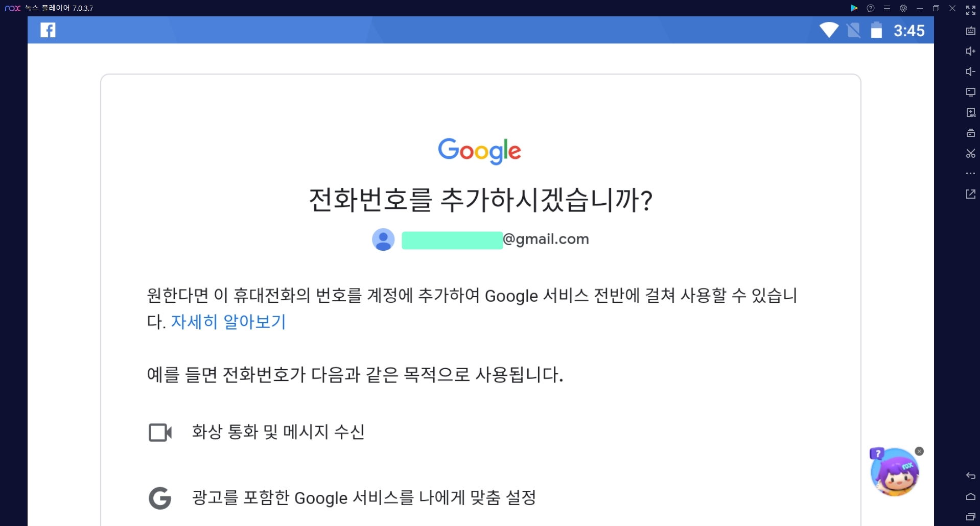Dismiss the Nox mascot assistant with its X

pyautogui.click(x=920, y=451)
